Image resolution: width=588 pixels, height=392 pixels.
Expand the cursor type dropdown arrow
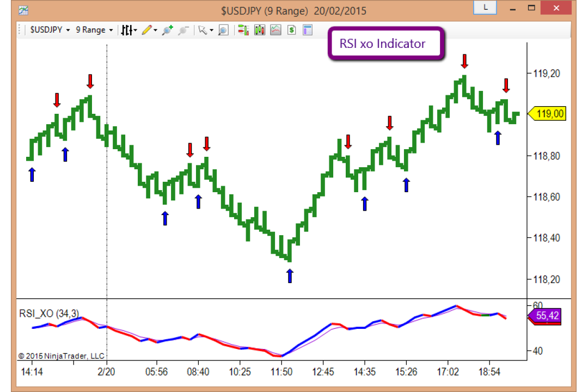coord(211,30)
